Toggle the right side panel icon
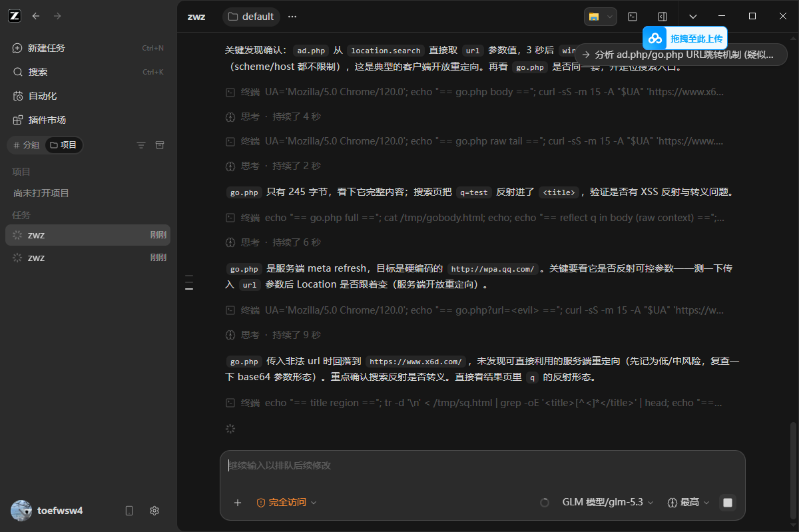The image size is (799, 532). pyautogui.click(x=662, y=17)
